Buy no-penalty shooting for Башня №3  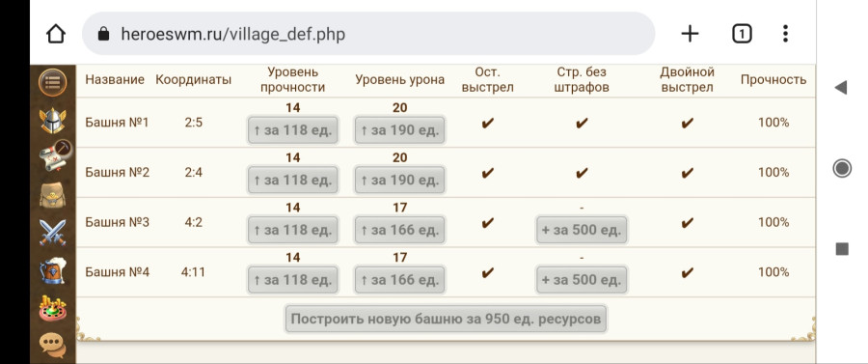pos(582,230)
